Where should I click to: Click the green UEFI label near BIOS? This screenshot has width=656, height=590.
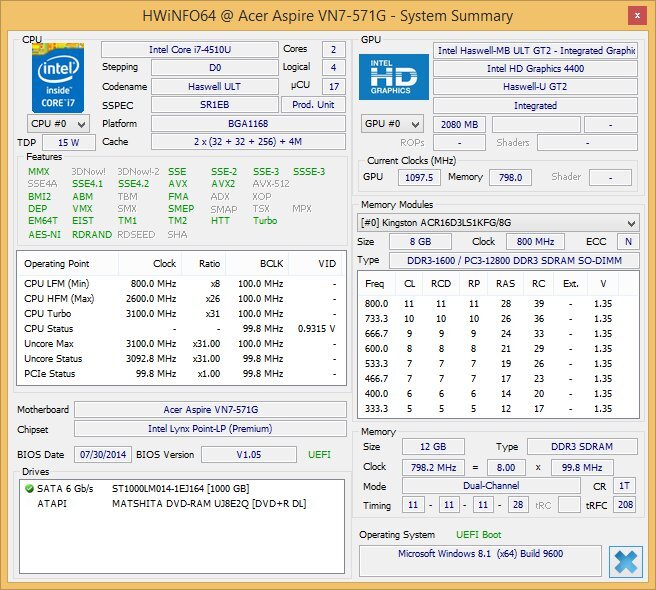point(319,454)
